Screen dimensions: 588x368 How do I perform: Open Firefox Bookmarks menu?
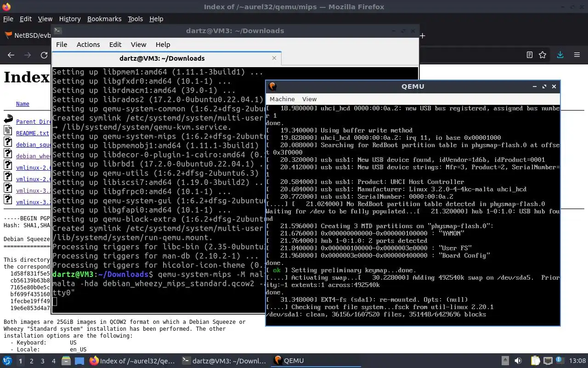click(104, 19)
